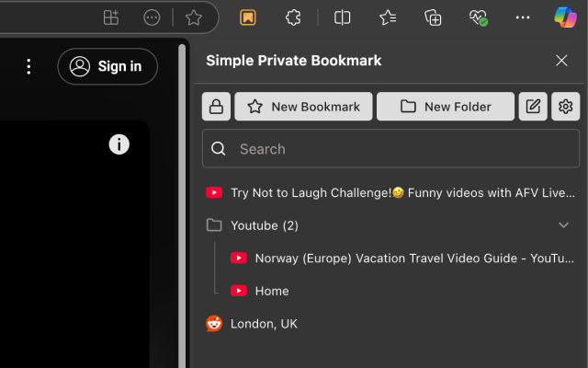Click the app install icon in address bar
Image resolution: width=588 pixels, height=368 pixels.
tap(111, 17)
